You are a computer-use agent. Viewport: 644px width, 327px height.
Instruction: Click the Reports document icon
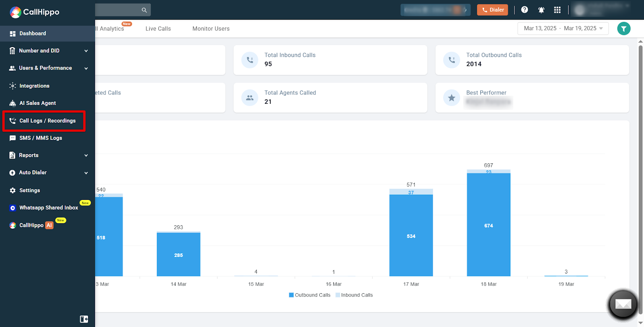point(12,155)
